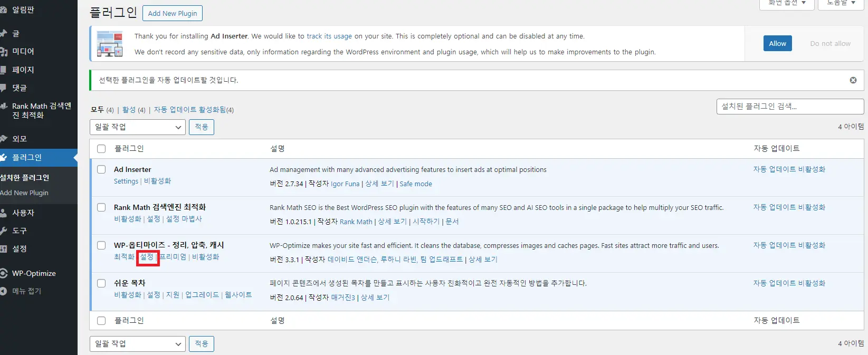Disable auto-update for WP-옵티마이즈
This screenshot has height=355, width=868.
(x=789, y=245)
